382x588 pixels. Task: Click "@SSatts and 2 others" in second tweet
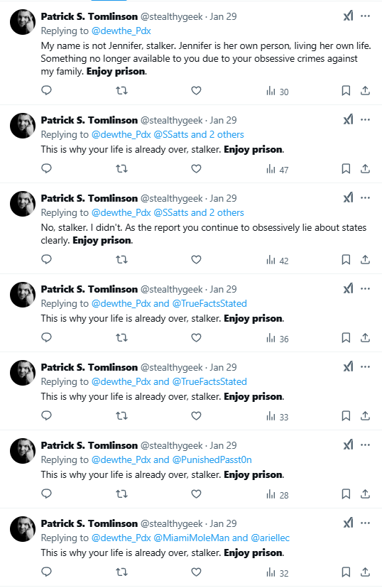coord(199,135)
